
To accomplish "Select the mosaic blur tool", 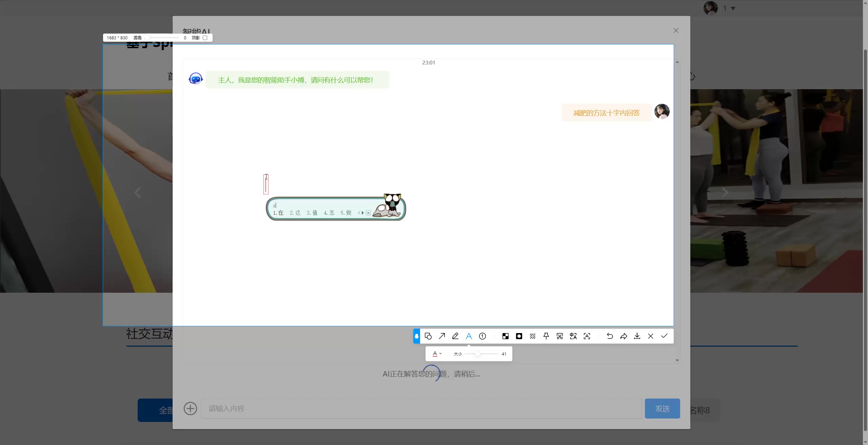I will click(x=505, y=336).
